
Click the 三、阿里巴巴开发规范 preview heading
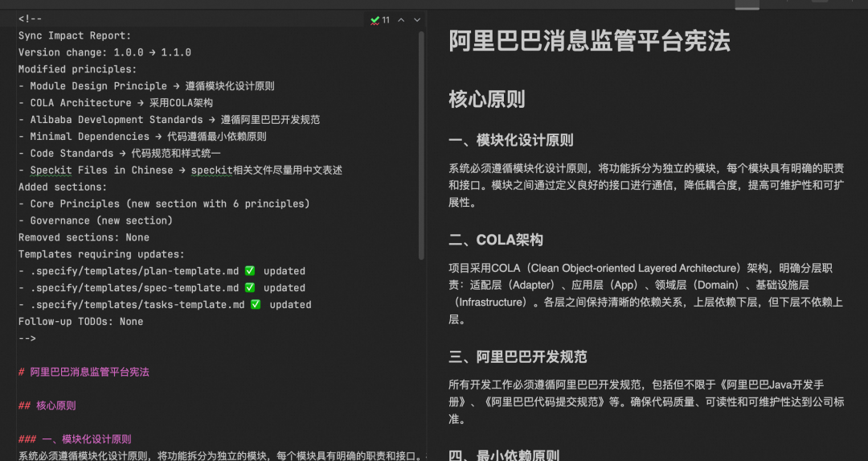[518, 356]
